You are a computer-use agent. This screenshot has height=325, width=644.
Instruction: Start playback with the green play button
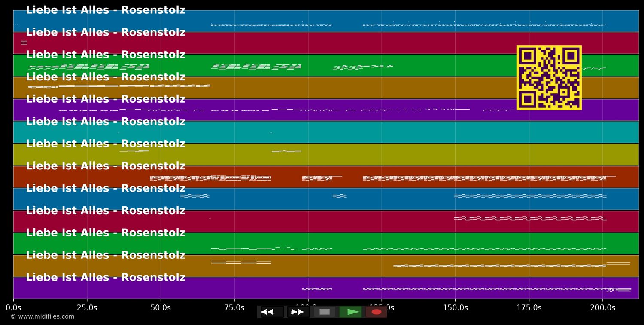350,312
